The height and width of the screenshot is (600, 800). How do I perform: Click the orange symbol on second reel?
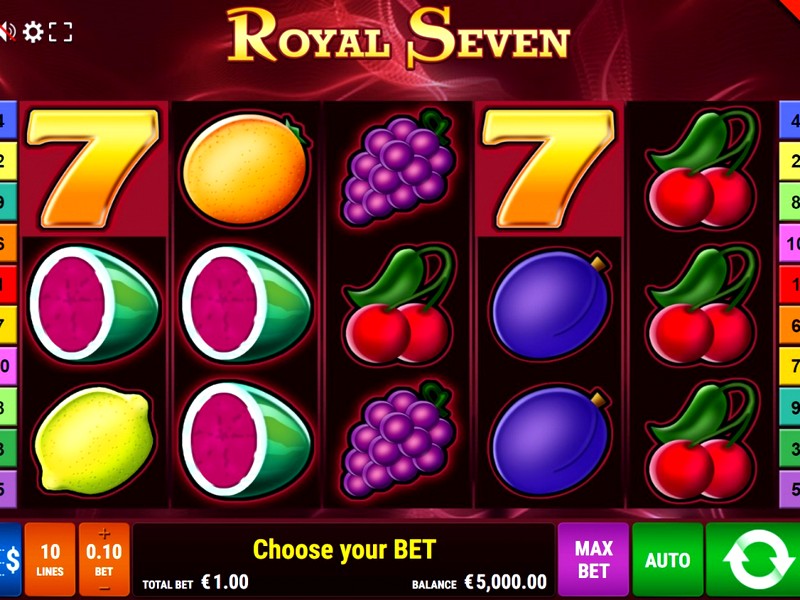point(246,168)
